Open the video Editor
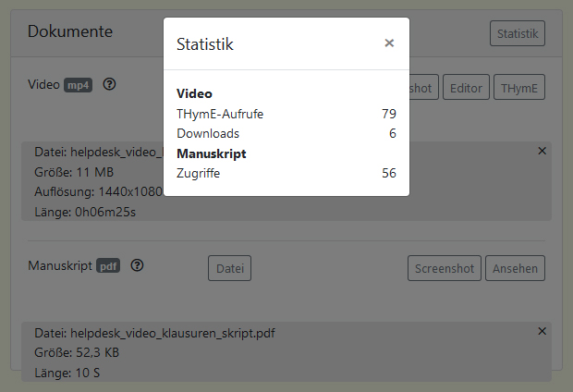Screen dimensions: 573x392 [465, 88]
